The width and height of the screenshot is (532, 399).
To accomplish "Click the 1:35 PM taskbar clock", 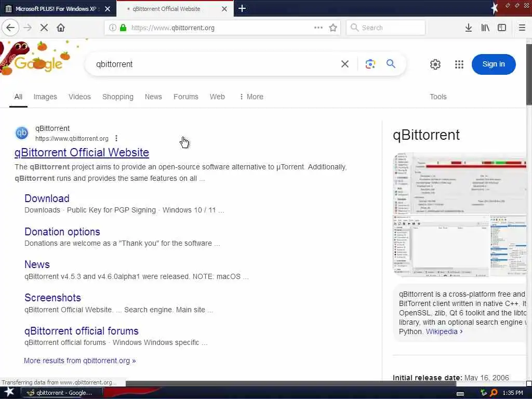I will pyautogui.click(x=513, y=393).
